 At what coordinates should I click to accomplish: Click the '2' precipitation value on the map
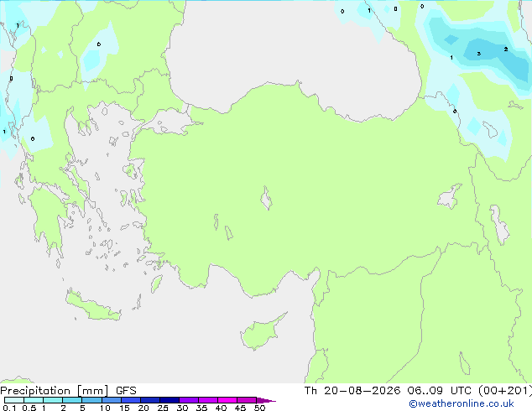tap(505, 49)
